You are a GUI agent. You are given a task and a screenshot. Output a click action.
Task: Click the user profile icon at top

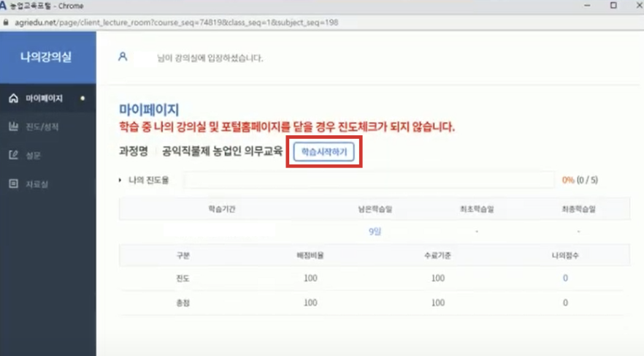(123, 57)
